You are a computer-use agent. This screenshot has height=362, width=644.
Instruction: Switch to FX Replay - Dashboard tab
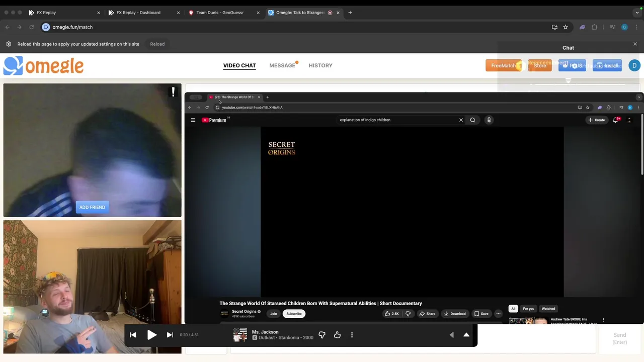[143, 13]
